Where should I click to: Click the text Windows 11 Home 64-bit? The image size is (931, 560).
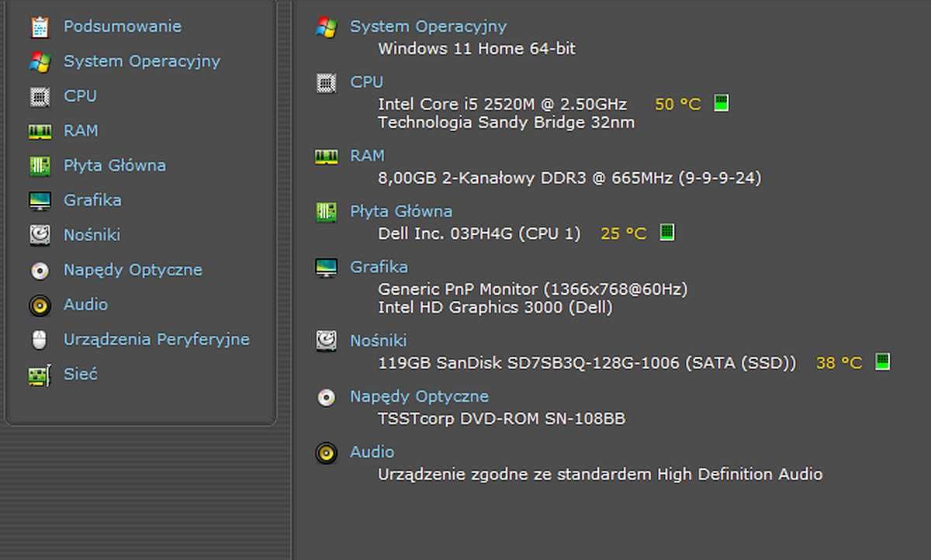pyautogui.click(x=476, y=48)
